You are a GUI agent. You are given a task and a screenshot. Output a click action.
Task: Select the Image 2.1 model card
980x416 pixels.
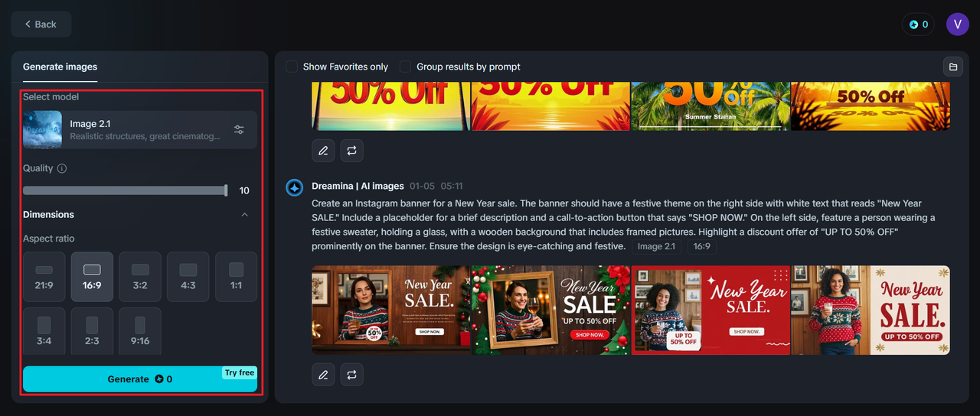tap(140, 130)
